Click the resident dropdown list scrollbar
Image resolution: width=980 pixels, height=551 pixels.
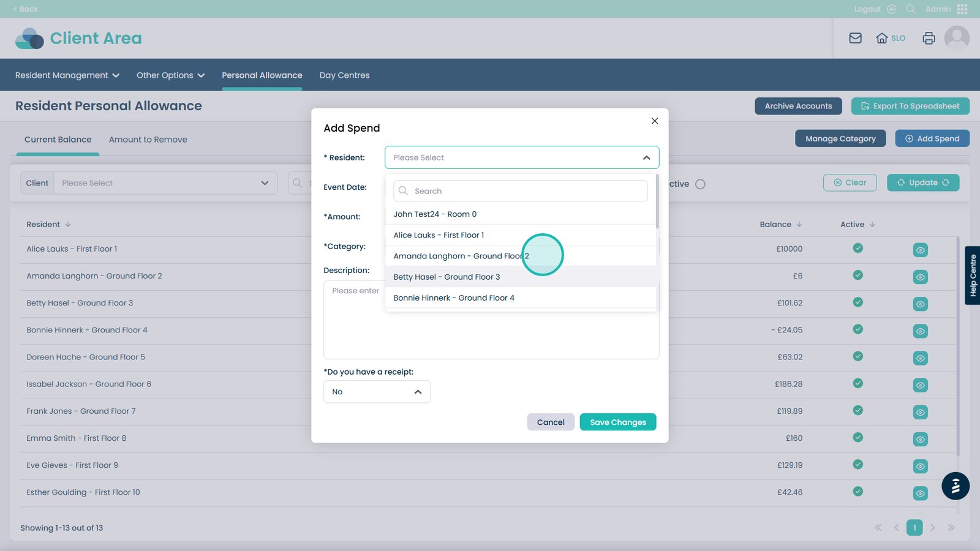(x=657, y=202)
